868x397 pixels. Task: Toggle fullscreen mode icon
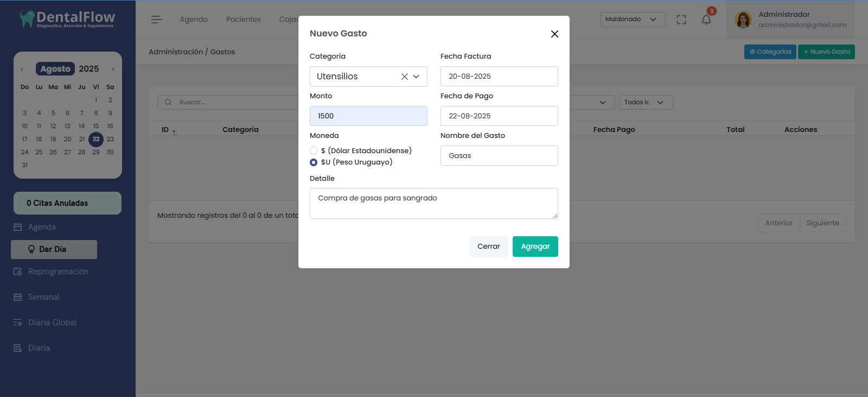pyautogui.click(x=681, y=20)
